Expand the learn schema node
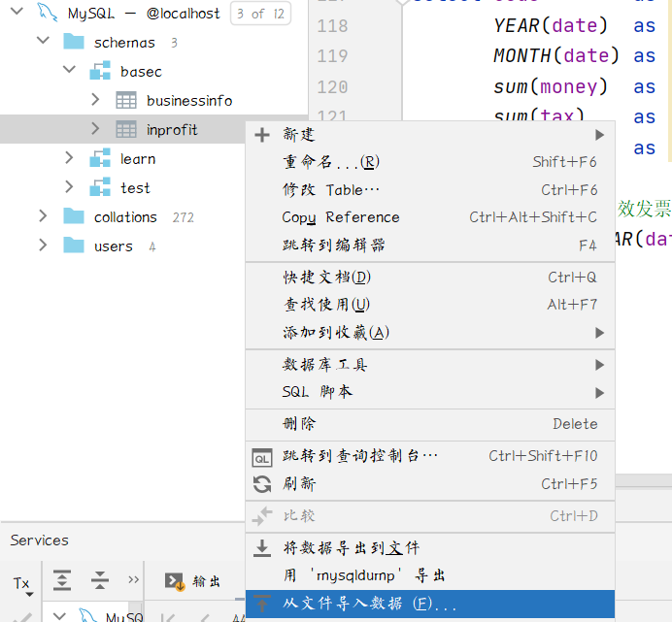The image size is (672, 622). 69,157
